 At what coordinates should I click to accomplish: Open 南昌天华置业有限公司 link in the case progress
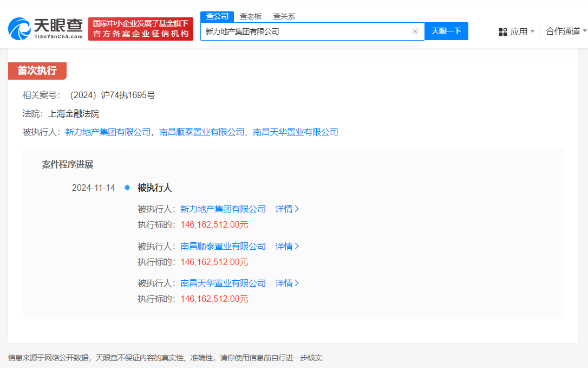click(x=223, y=283)
